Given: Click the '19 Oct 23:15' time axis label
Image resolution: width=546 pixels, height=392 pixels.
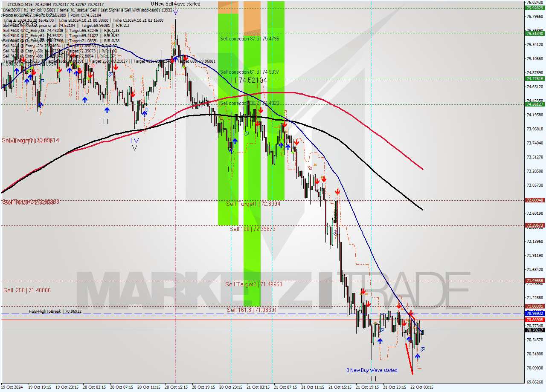Looking at the screenshot, I should [67, 387].
